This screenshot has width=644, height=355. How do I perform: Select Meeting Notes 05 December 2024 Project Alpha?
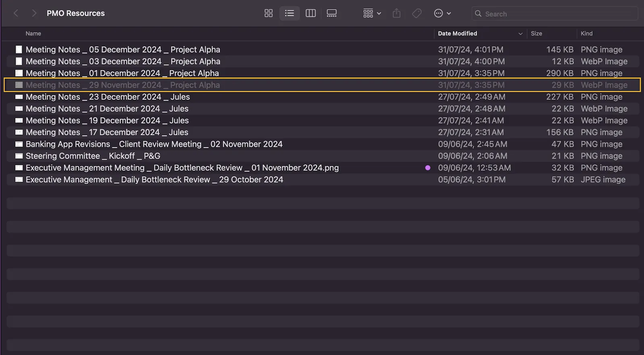[x=323, y=50]
